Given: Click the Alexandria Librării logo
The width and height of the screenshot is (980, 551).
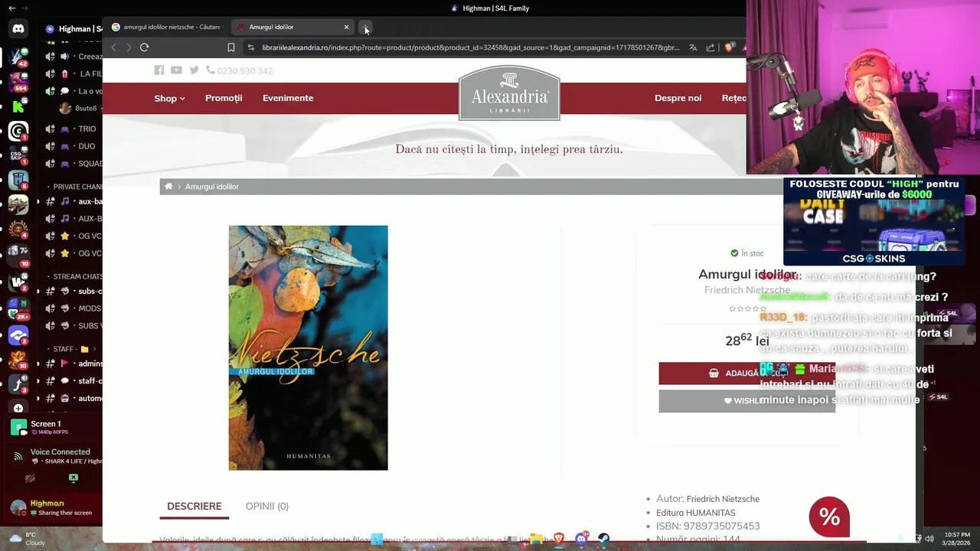Looking at the screenshot, I should point(509,93).
